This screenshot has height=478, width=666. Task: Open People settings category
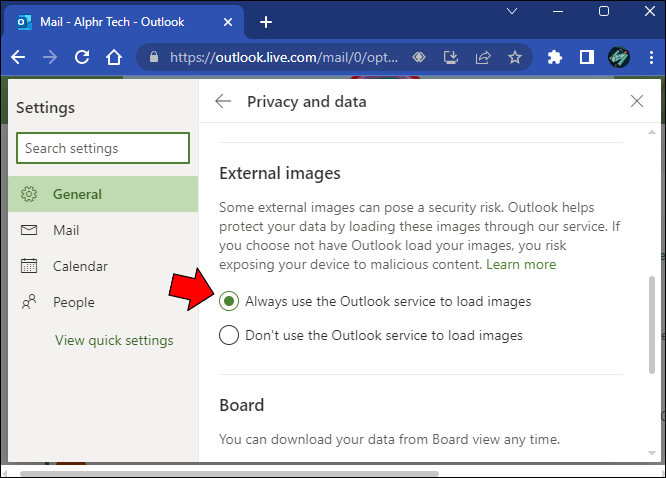[x=103, y=303]
